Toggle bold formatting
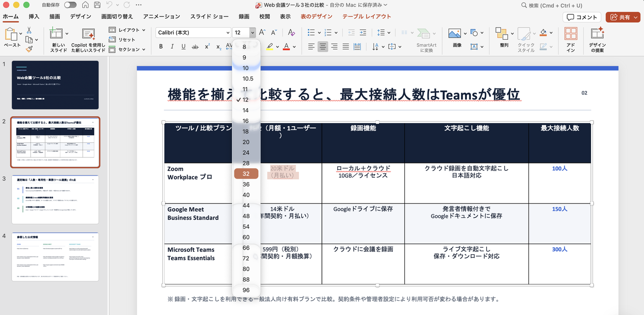Screen dimensions: 644x315 pos(161,47)
